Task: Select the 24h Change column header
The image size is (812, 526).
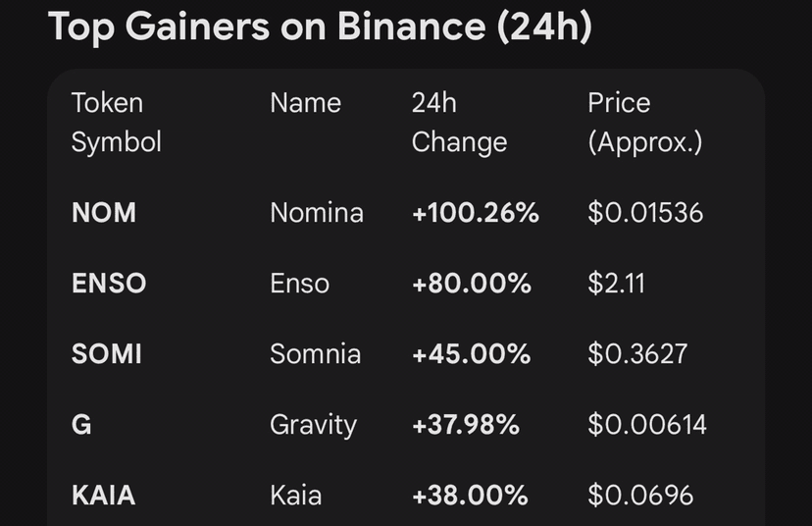Action: pyautogui.click(x=459, y=123)
